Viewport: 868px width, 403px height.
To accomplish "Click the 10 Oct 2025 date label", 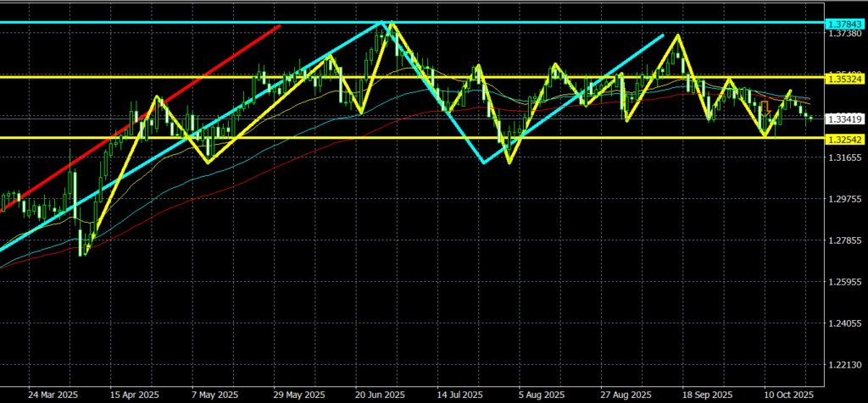I will (x=790, y=395).
